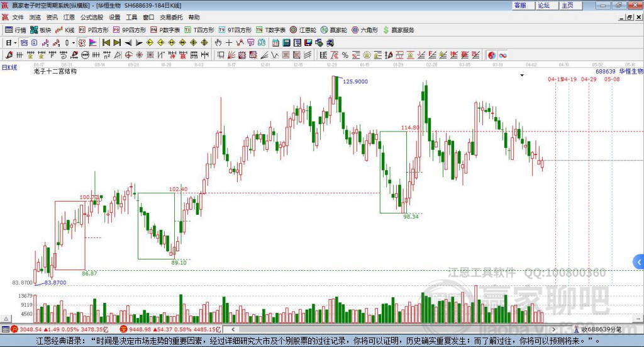
Task: Step chart left with black arrow
Action: tap(128, 42)
